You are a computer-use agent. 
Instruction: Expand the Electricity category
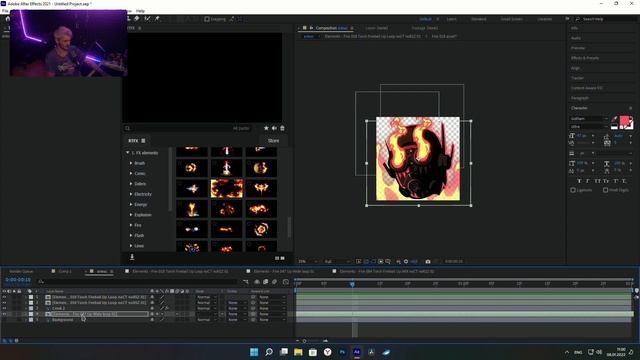tap(131, 194)
